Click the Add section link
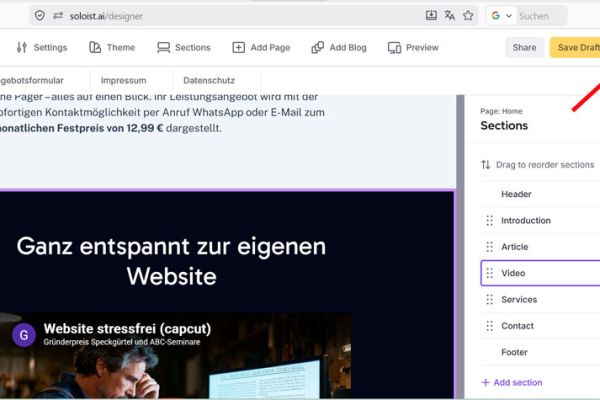This screenshot has width=600, height=400. click(x=512, y=382)
